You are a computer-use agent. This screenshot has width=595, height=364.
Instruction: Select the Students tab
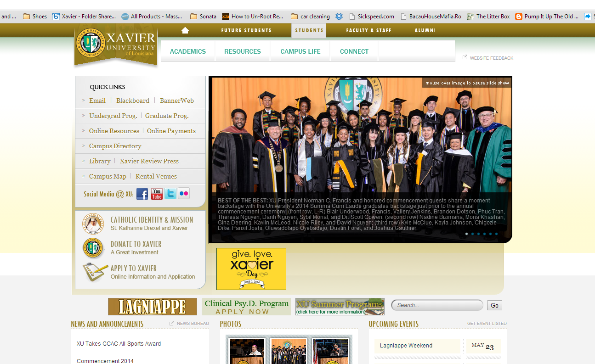click(x=309, y=30)
